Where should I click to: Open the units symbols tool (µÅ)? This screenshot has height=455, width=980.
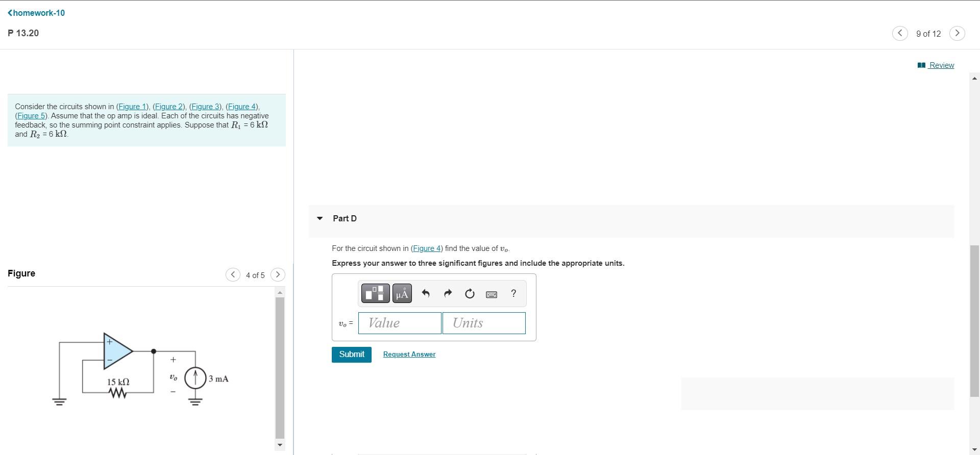pos(402,293)
